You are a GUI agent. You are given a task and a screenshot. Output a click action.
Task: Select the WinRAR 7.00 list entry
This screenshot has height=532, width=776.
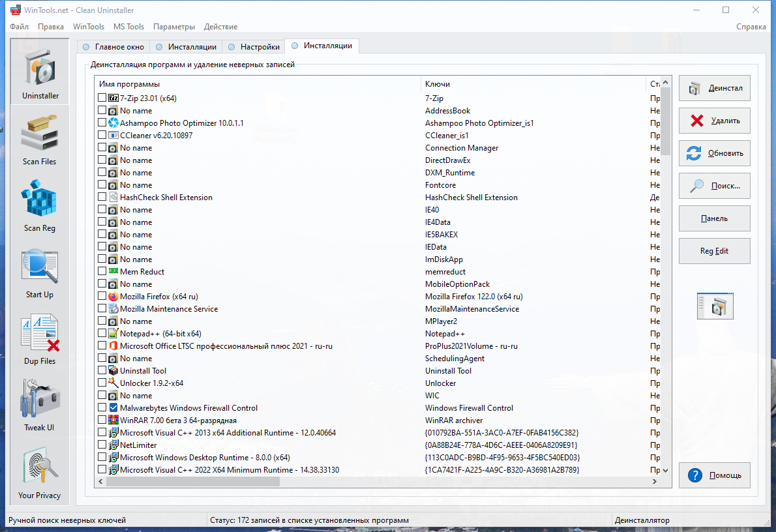[178, 420]
